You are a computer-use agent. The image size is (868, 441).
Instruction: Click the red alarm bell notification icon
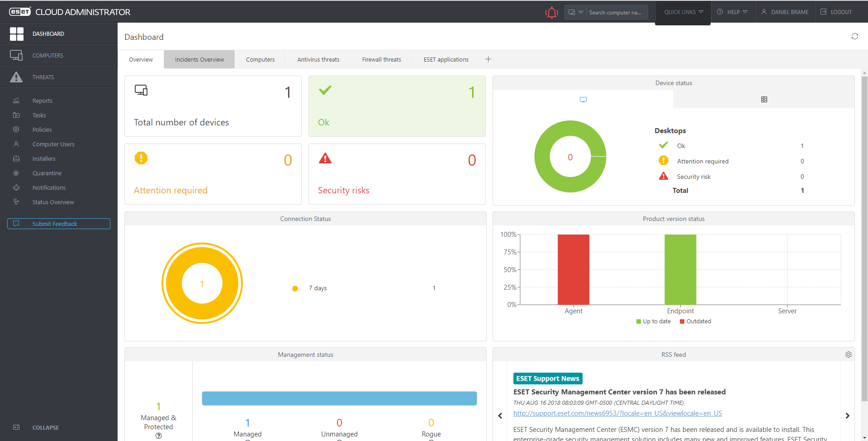coord(551,12)
